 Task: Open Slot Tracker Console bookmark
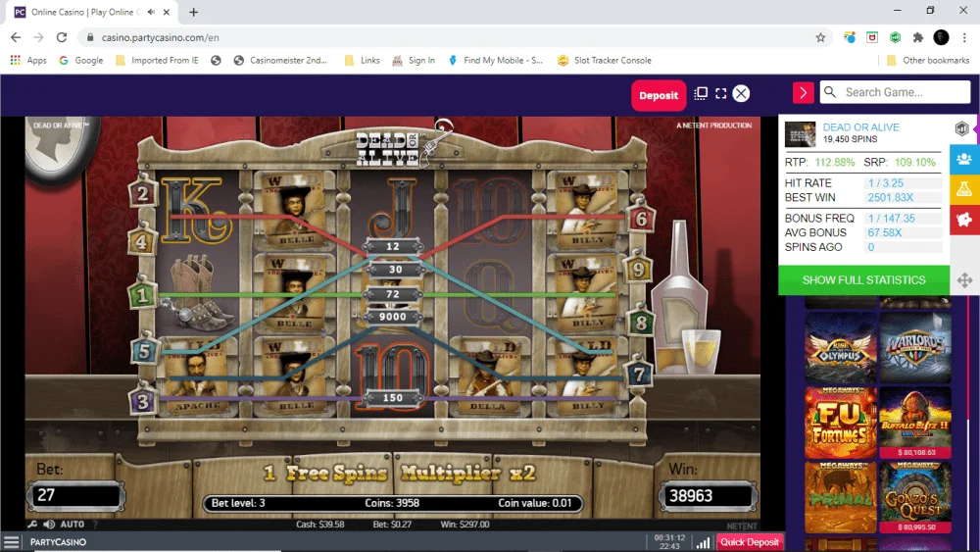click(605, 60)
